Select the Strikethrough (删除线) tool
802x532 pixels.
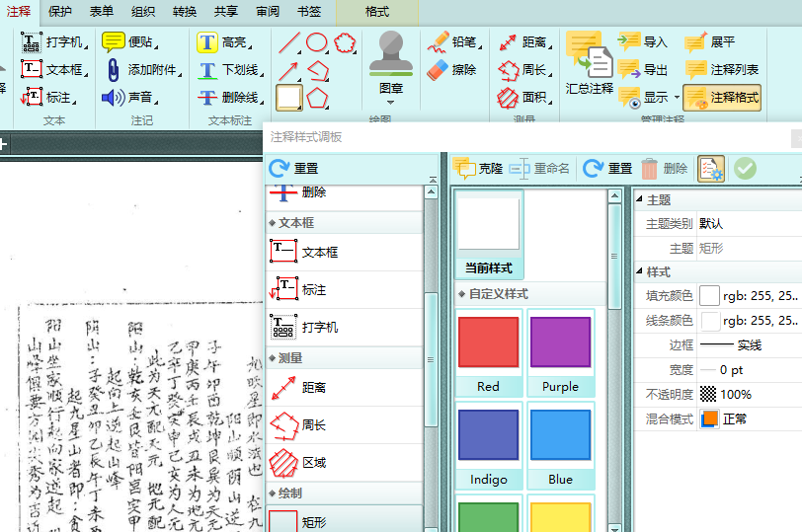click(x=230, y=97)
